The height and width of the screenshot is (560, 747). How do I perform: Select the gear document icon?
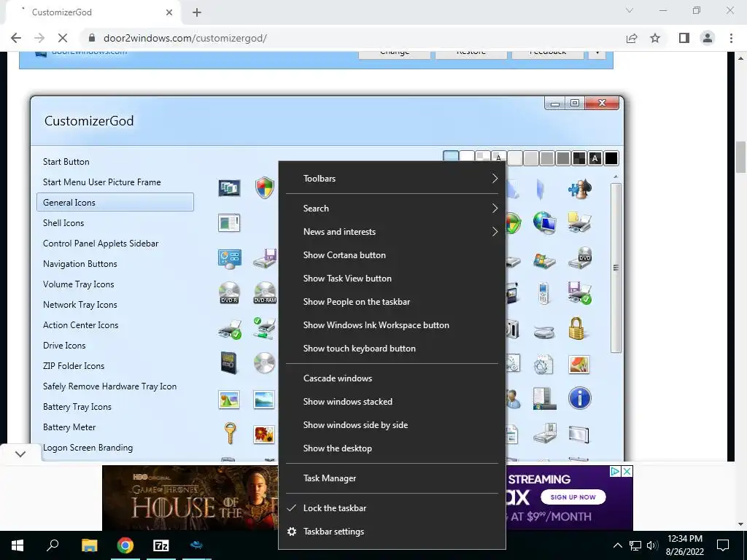(x=543, y=364)
